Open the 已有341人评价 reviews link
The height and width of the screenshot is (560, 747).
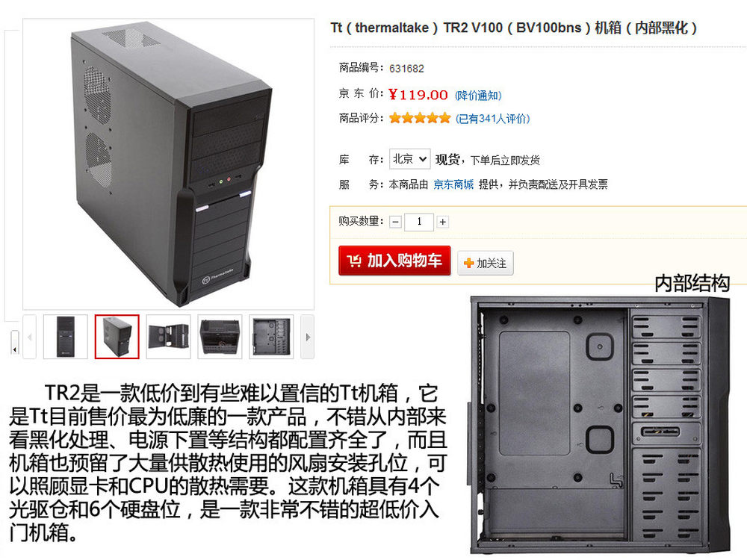492,118
